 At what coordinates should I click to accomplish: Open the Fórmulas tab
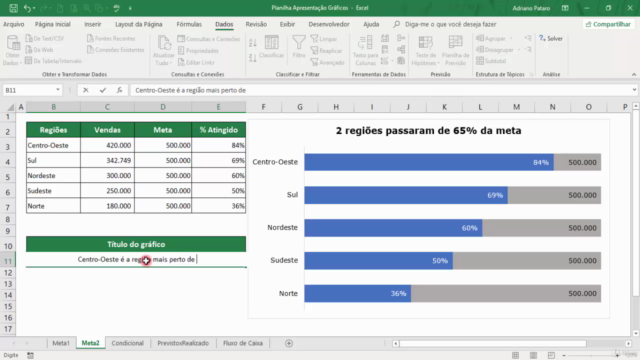189,24
